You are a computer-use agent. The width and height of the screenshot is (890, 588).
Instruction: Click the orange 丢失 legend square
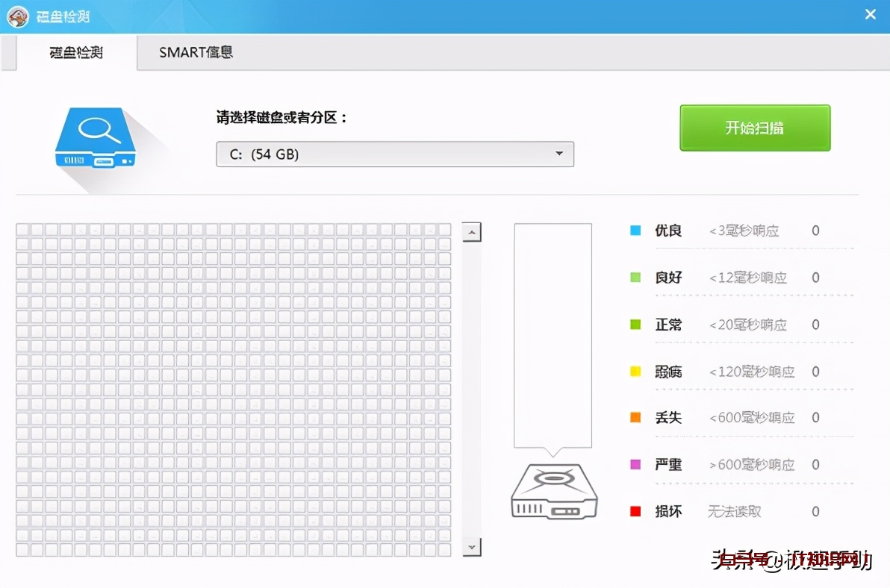pos(635,418)
